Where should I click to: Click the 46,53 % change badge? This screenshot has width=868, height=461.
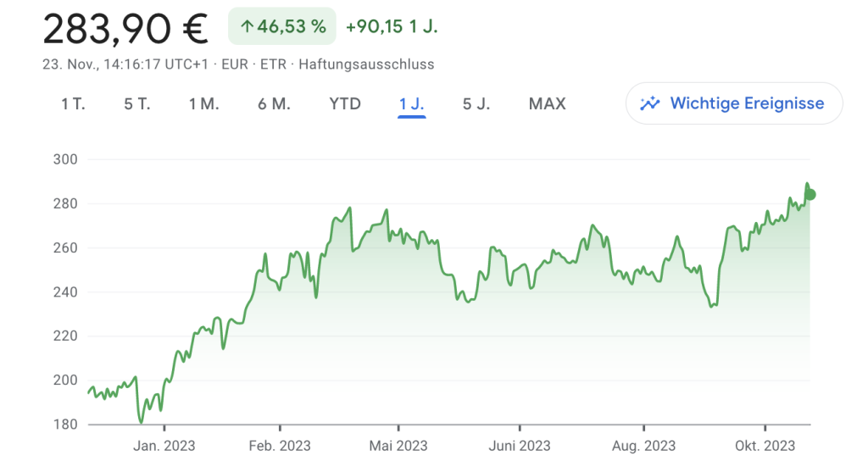tap(282, 26)
